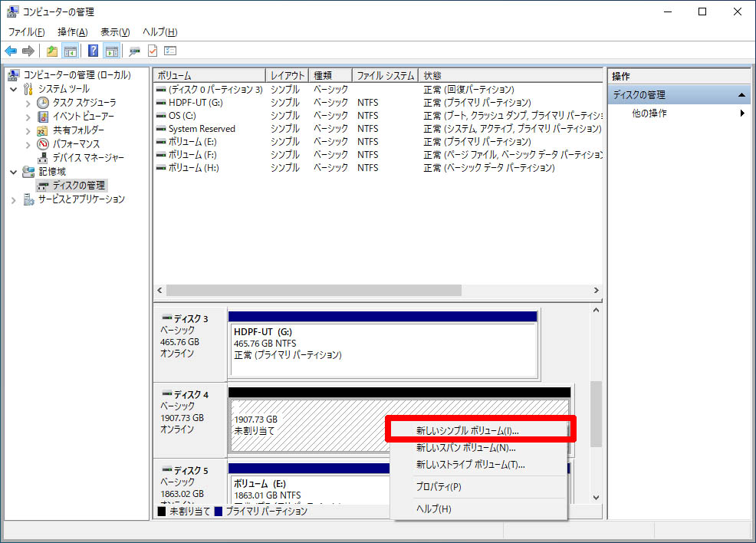Select the ボリューム (F:) volume row
The height and width of the screenshot is (543, 756).
pos(379,155)
